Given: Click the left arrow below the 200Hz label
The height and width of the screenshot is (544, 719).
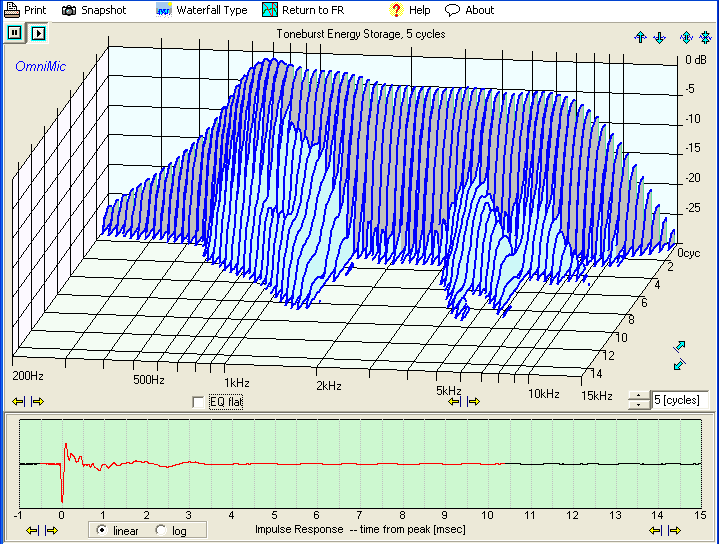Looking at the screenshot, I should click(x=18, y=402).
